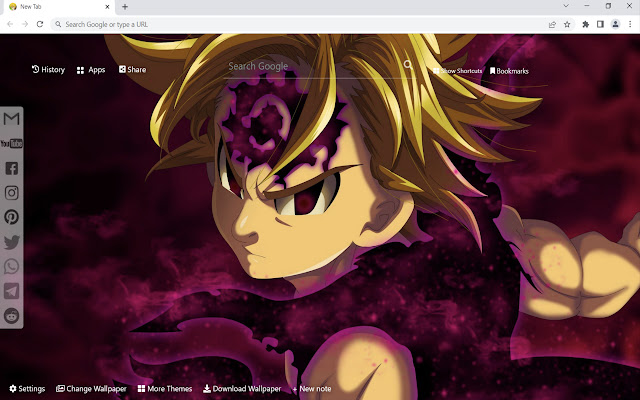Open Twitter from the sidebar
640x400 pixels.
tap(11, 242)
